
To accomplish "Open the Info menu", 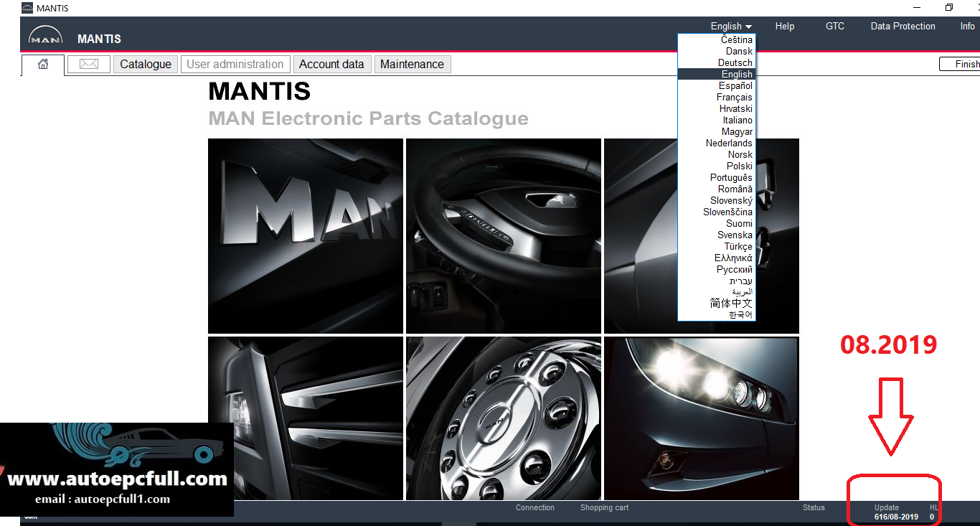I will coord(968,27).
